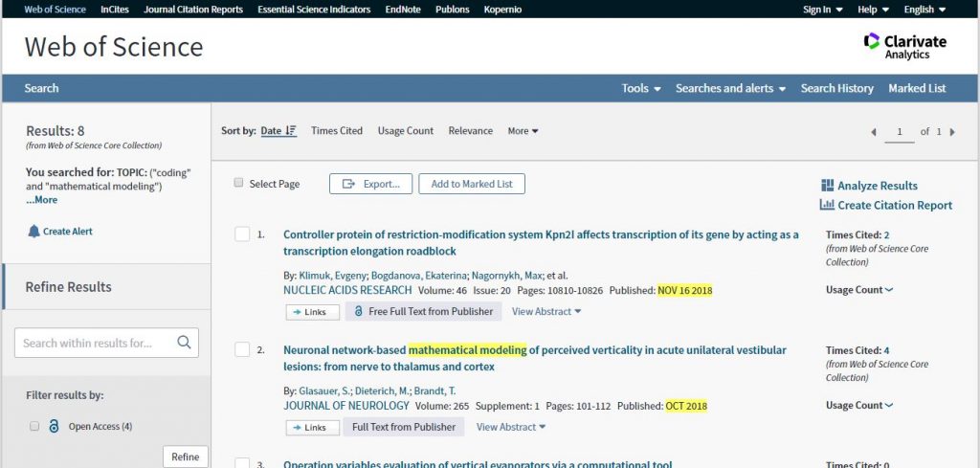Click the Analyze Results chart icon
The image size is (980, 468).
(x=827, y=186)
